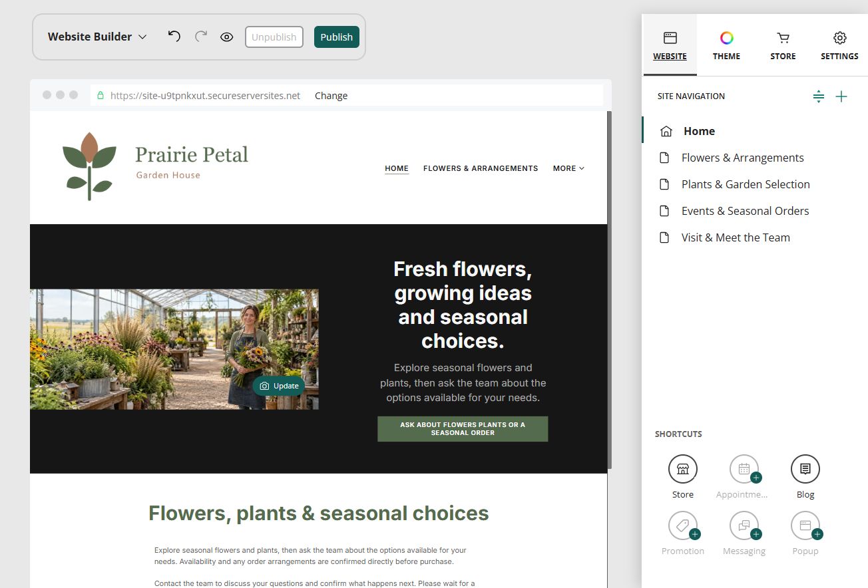Open the Settings tab
The image size is (868, 588).
[839, 45]
